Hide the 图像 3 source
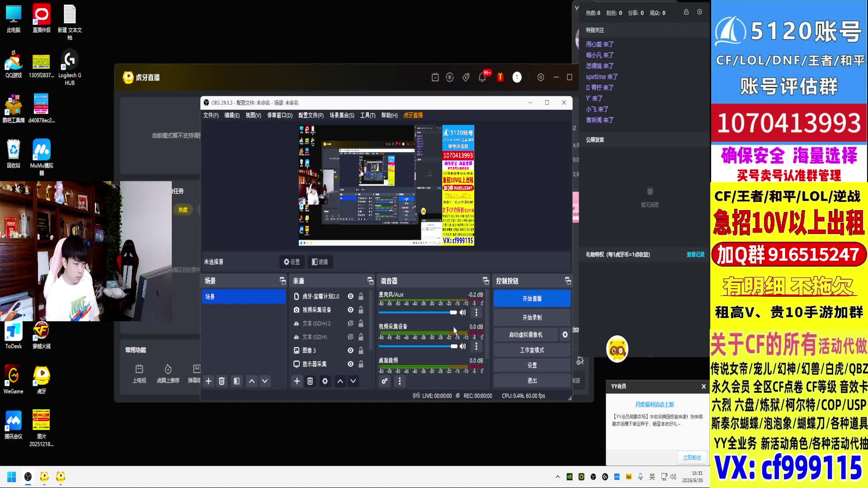The height and width of the screenshot is (488, 868). pos(350,351)
